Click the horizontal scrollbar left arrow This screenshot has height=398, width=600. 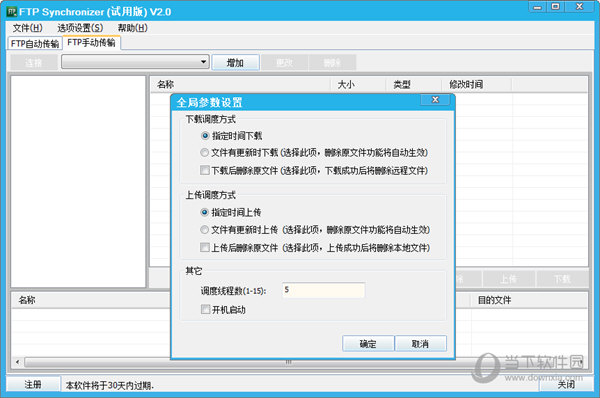[18, 362]
